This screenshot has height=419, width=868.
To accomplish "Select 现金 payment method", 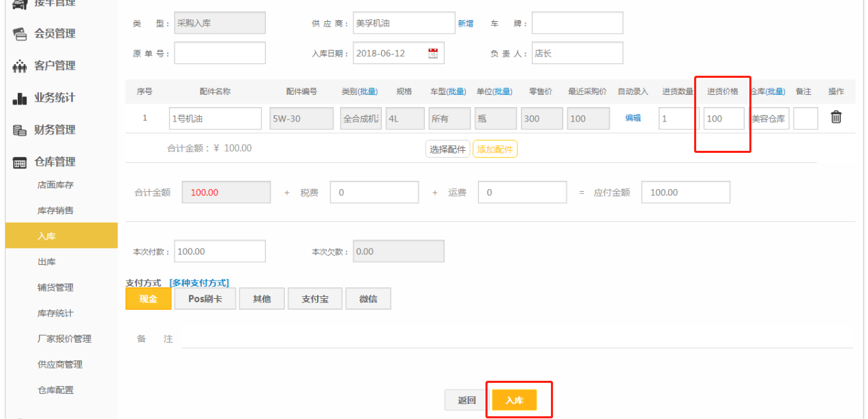I will [148, 299].
